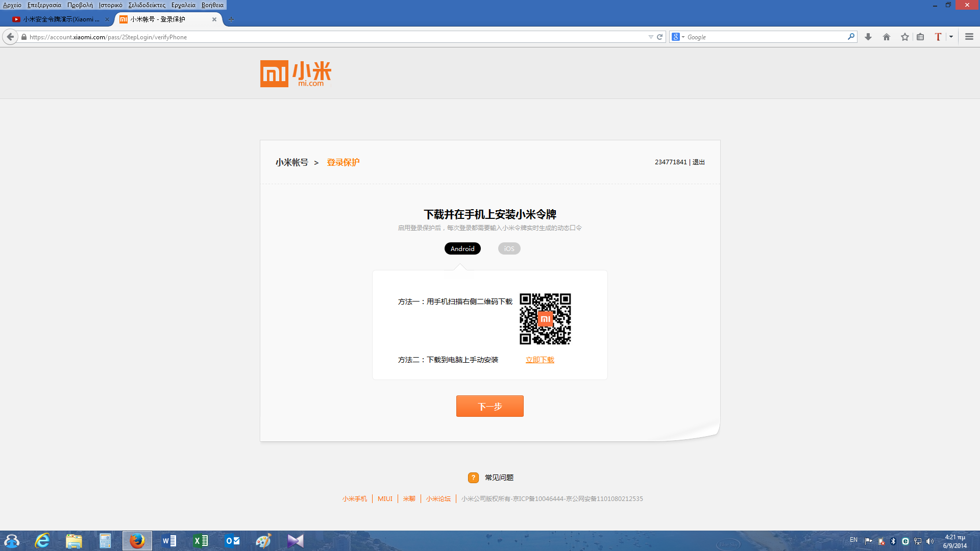Open Excel from the taskbar
The height and width of the screenshot is (551, 980).
pyautogui.click(x=201, y=541)
